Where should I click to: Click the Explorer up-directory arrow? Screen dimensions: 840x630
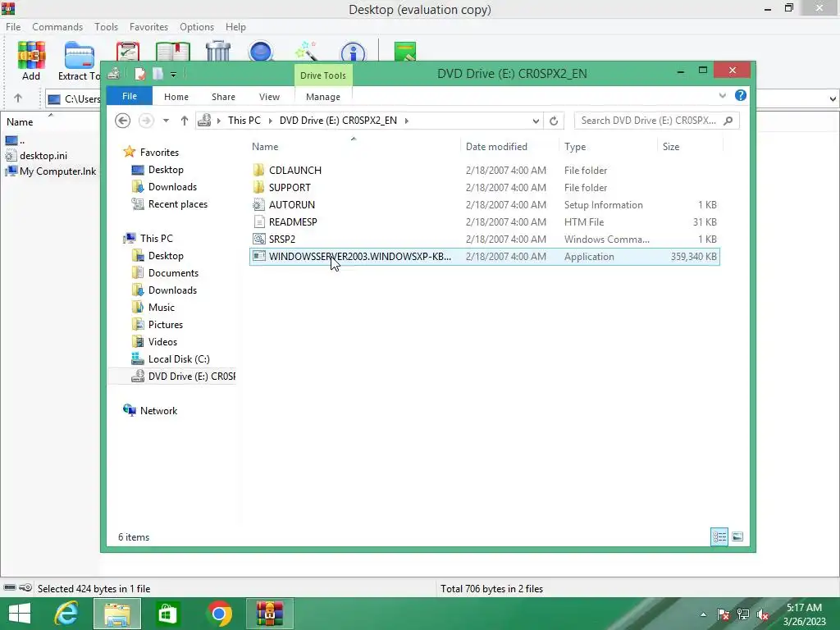[185, 121]
